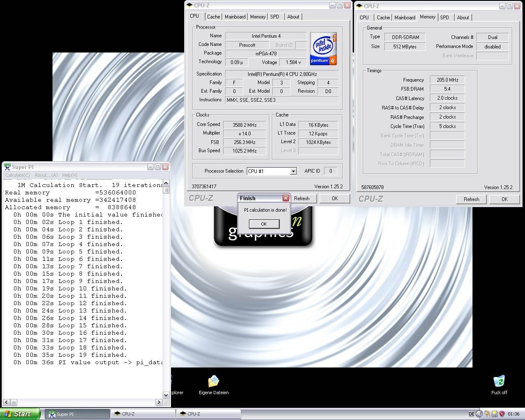Click the processor Name field 'Intel Pentium 4'
Viewport: 525px width, 420px height.
(x=266, y=36)
